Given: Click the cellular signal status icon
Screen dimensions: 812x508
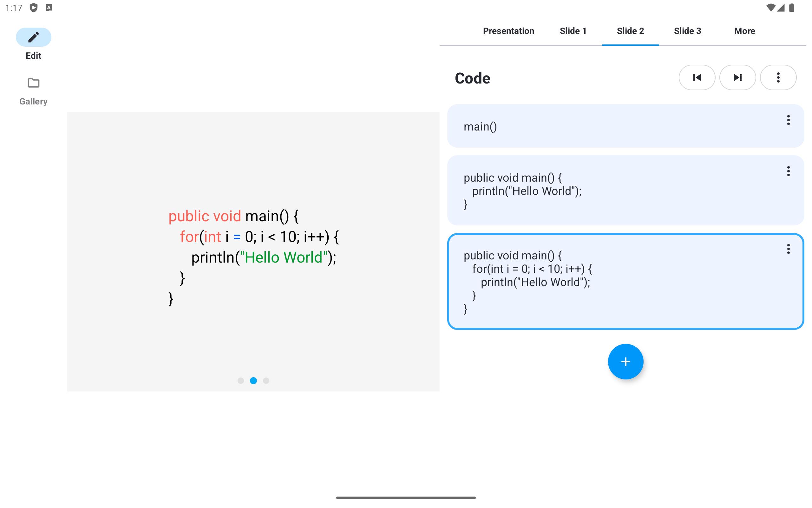Looking at the screenshot, I should click(781, 7).
